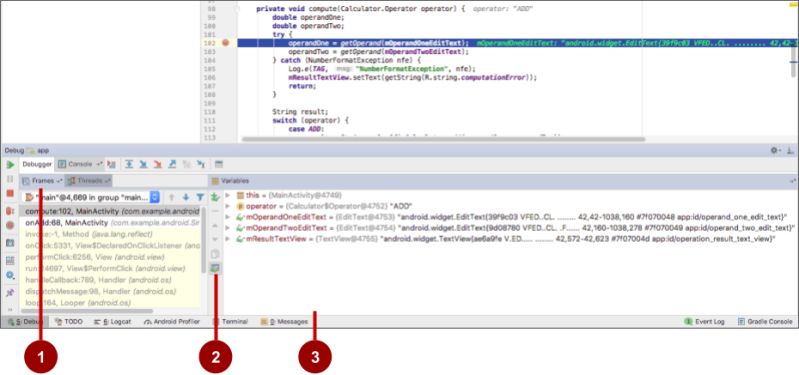This screenshot has height=375, width=799.
Task: Click the editor horizontal scrollbar
Action: [x=443, y=139]
